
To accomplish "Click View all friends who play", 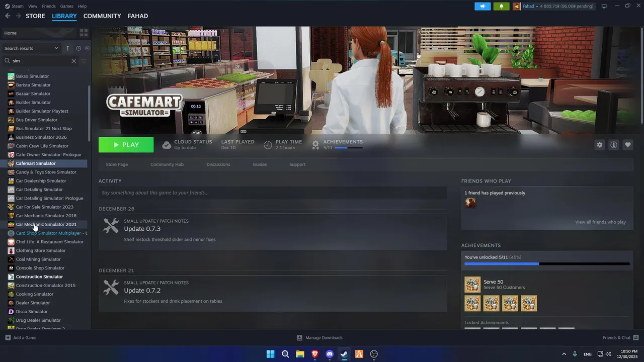I will coord(601,222).
